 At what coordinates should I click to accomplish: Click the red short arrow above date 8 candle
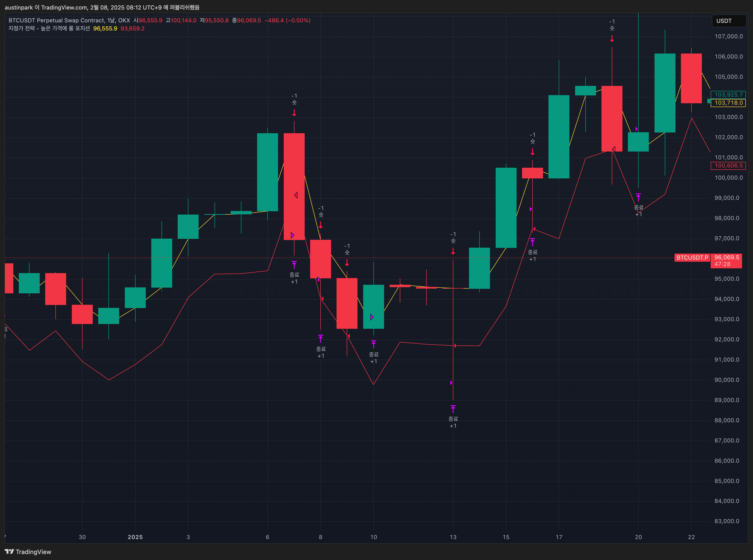(x=320, y=226)
